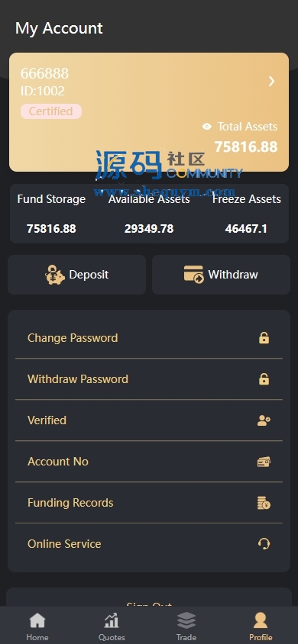Open Change Password menu entry
Screen dimensions: 298x644
(x=149, y=338)
